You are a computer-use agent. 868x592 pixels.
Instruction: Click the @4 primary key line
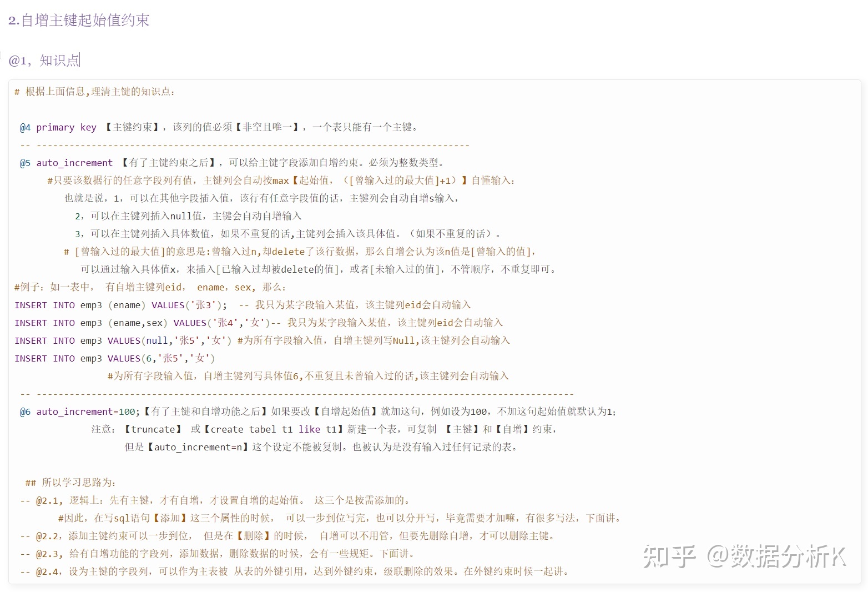(219, 127)
